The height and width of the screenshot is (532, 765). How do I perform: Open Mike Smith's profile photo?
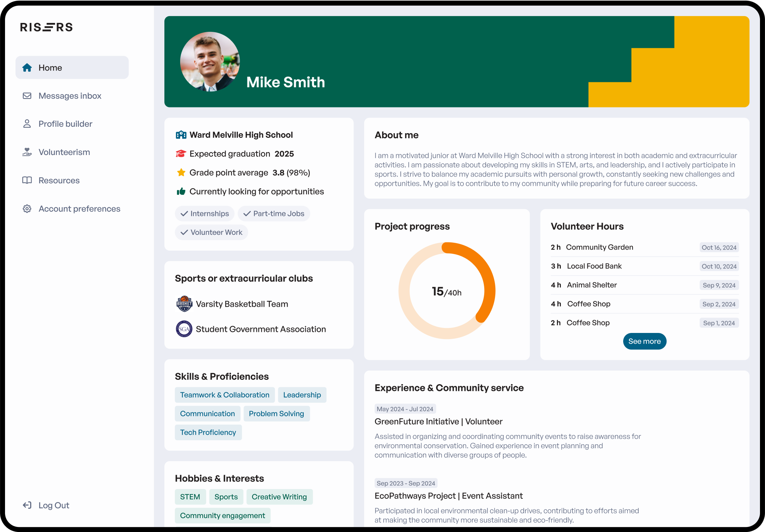click(x=210, y=62)
